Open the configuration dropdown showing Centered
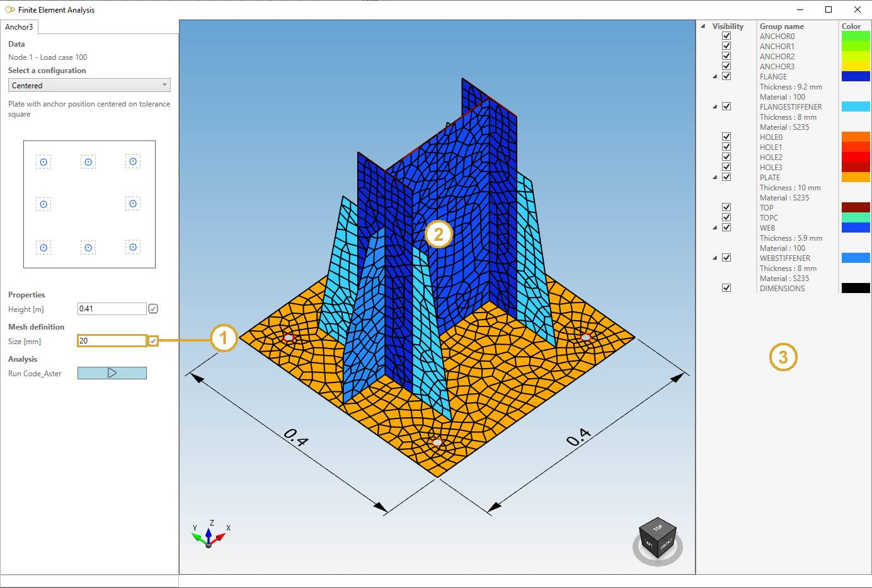Image resolution: width=872 pixels, height=588 pixels. tap(89, 85)
